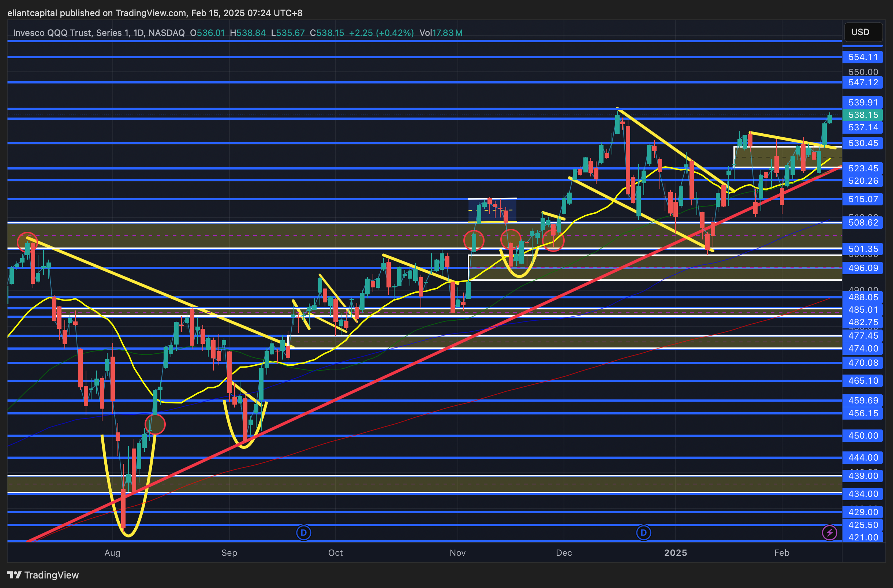The width and height of the screenshot is (893, 588).
Task: Click the dividend D marker near October
Action: pyautogui.click(x=303, y=532)
